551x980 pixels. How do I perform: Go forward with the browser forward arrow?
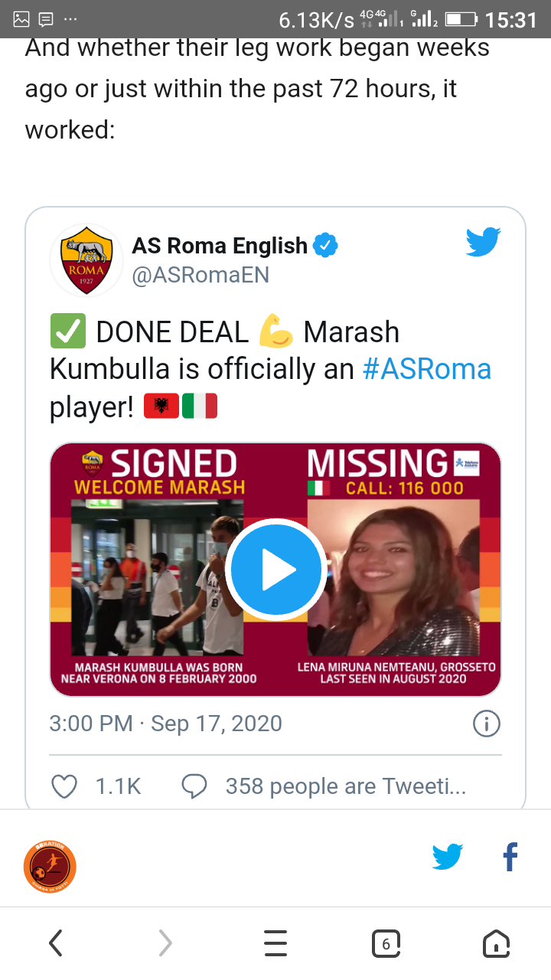[165, 943]
